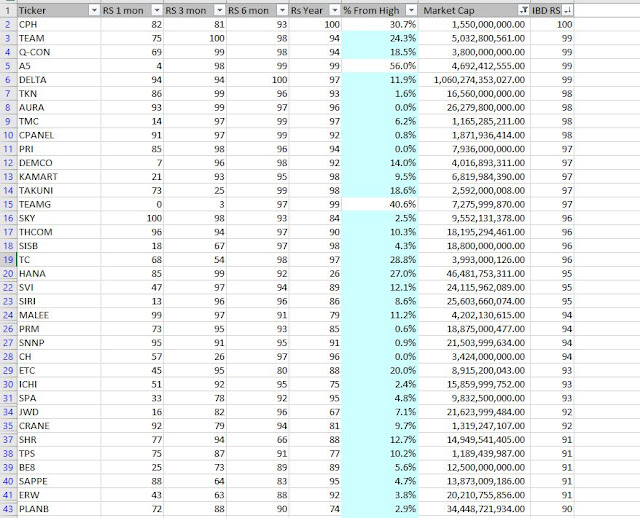Select the SIRI ticker cell
Image resolution: width=640 pixels, height=518 pixels.
(x=59, y=301)
